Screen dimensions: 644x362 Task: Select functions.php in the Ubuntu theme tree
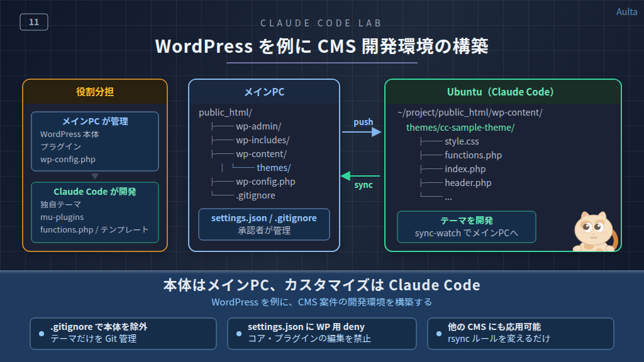tap(473, 155)
